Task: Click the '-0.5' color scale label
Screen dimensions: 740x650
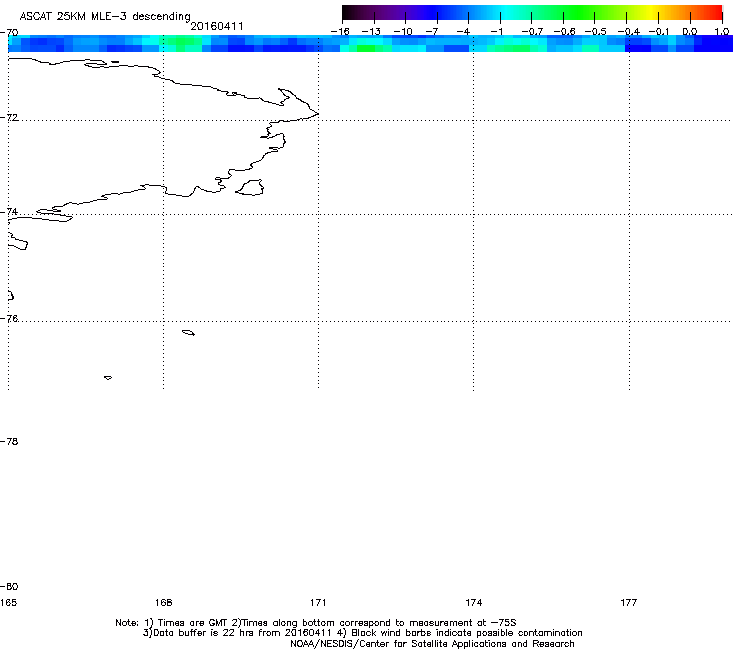Action: pyautogui.click(x=595, y=32)
